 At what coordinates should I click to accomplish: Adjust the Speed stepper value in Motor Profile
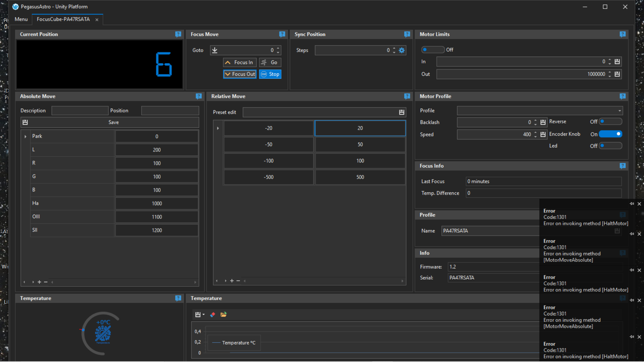click(x=534, y=134)
